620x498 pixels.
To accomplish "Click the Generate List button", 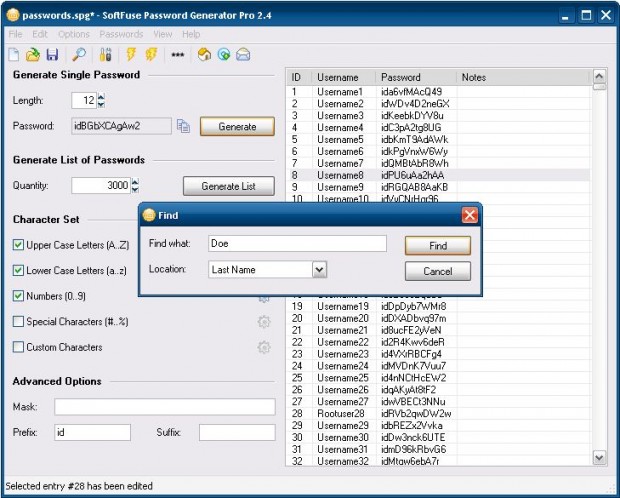I will coord(229,186).
